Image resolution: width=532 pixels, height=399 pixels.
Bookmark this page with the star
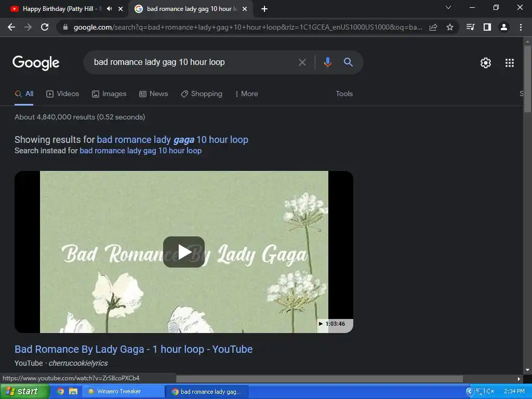pos(450,27)
